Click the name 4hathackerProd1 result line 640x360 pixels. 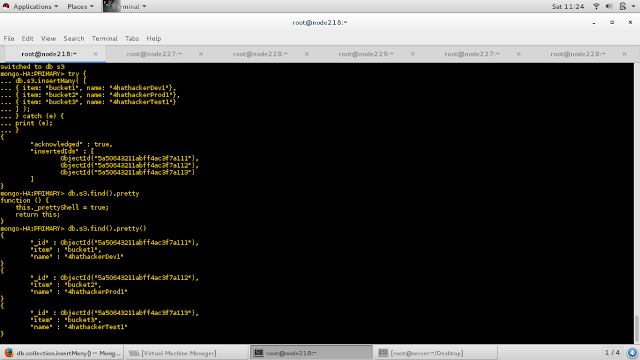point(79,292)
